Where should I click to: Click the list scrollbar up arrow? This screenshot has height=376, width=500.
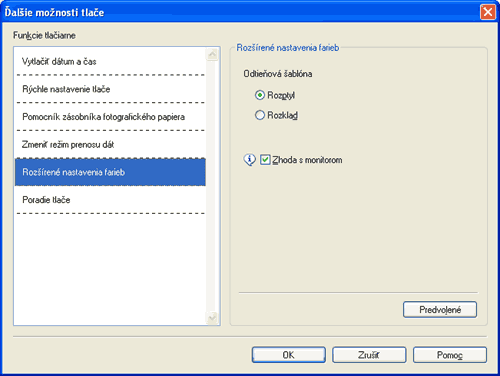pos(212,54)
